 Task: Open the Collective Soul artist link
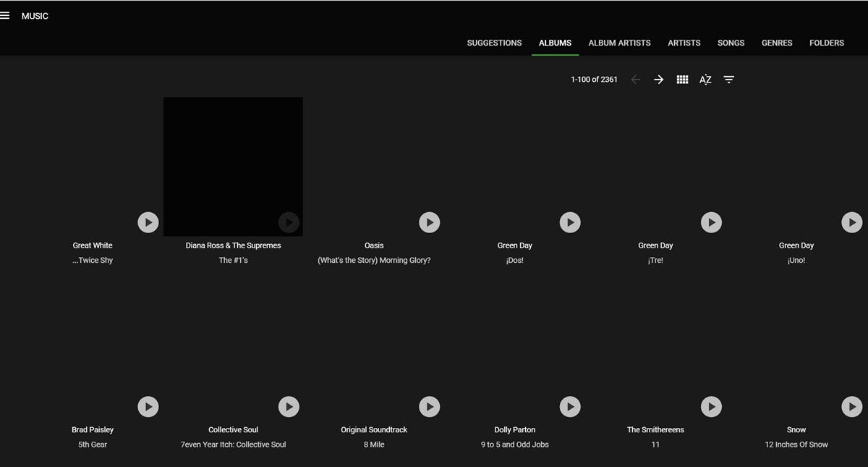[233, 429]
